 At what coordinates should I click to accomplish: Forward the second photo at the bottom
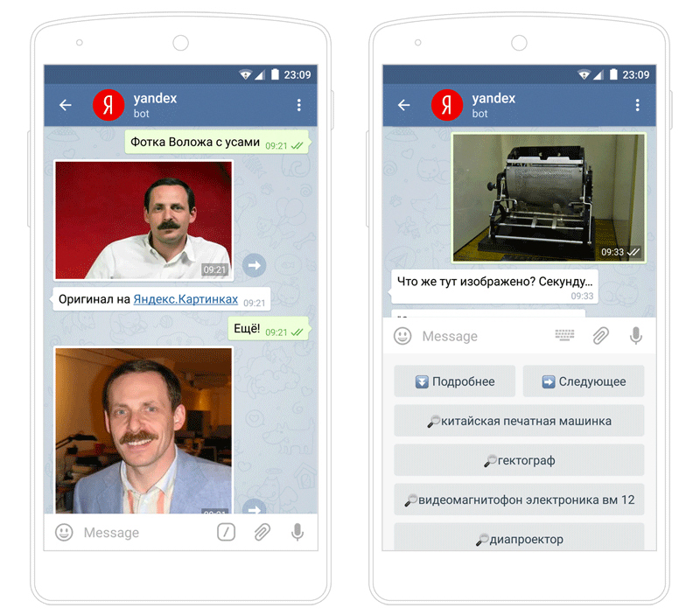pos(254,507)
